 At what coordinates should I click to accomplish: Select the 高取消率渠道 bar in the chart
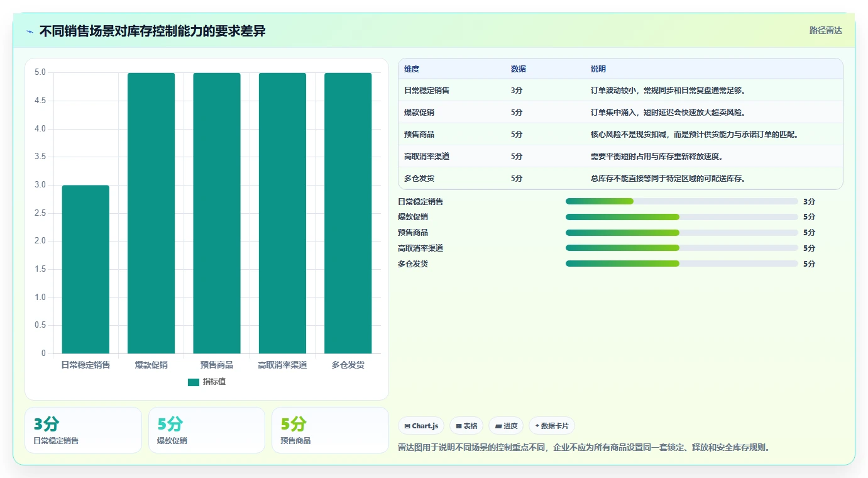(x=282, y=213)
